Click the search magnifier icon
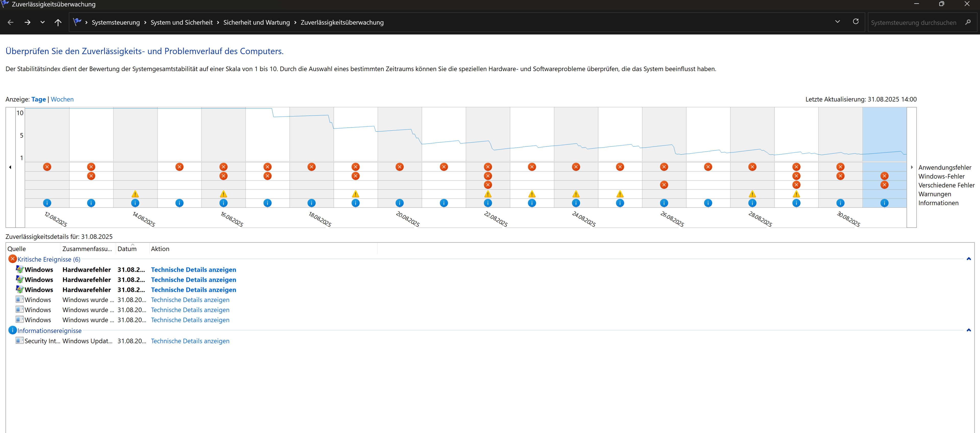 point(968,22)
